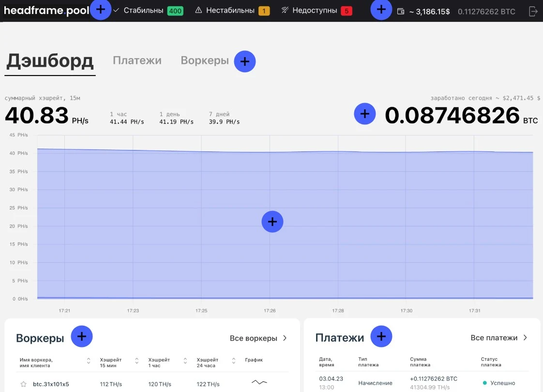Sort by Хэшрейт 15 мин arrows
Viewport: 543px width, 392px height.
(137, 361)
